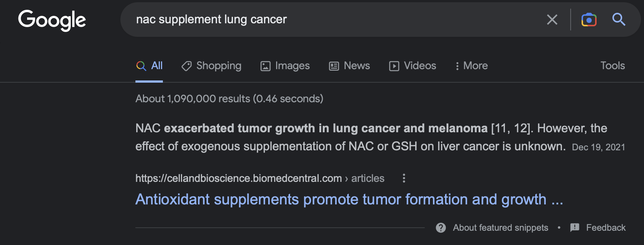Click the Shopping tag icon
This screenshot has width=644, height=245.
[187, 66]
